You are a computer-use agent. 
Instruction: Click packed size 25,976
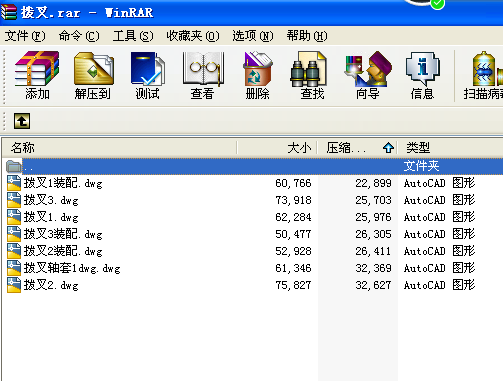[x=373, y=217]
